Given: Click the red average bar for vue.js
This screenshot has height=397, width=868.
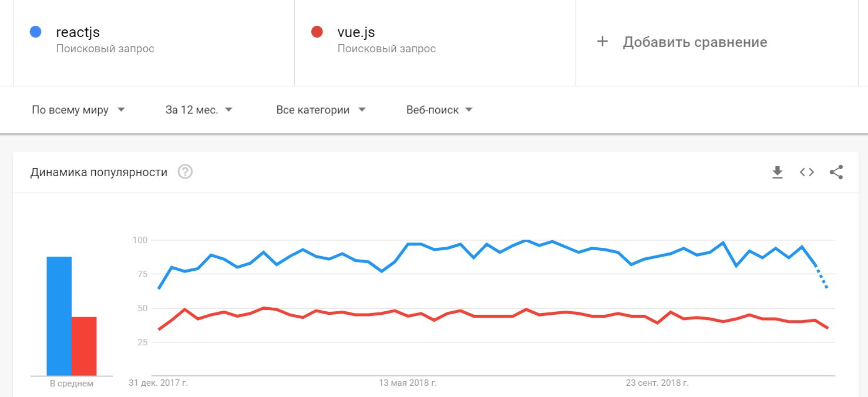Looking at the screenshot, I should [84, 346].
